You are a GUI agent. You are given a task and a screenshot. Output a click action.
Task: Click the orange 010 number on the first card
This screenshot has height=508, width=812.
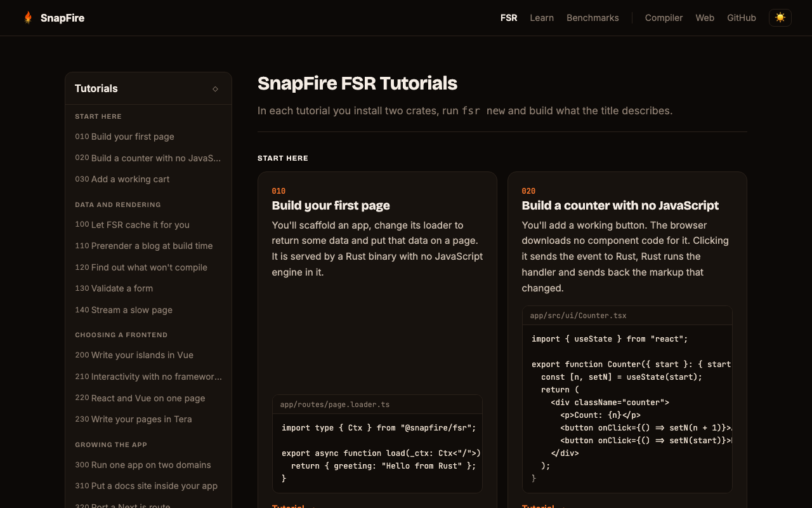tap(278, 191)
